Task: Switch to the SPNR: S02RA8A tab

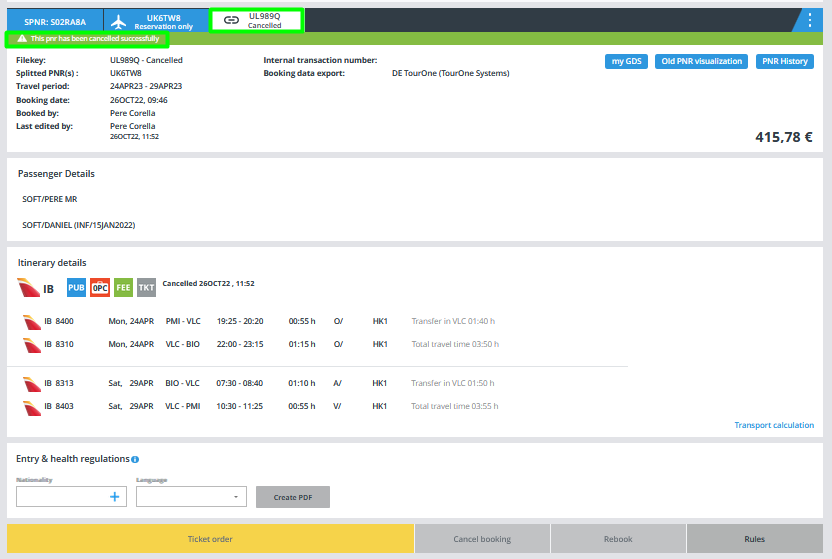Action: 55,21
